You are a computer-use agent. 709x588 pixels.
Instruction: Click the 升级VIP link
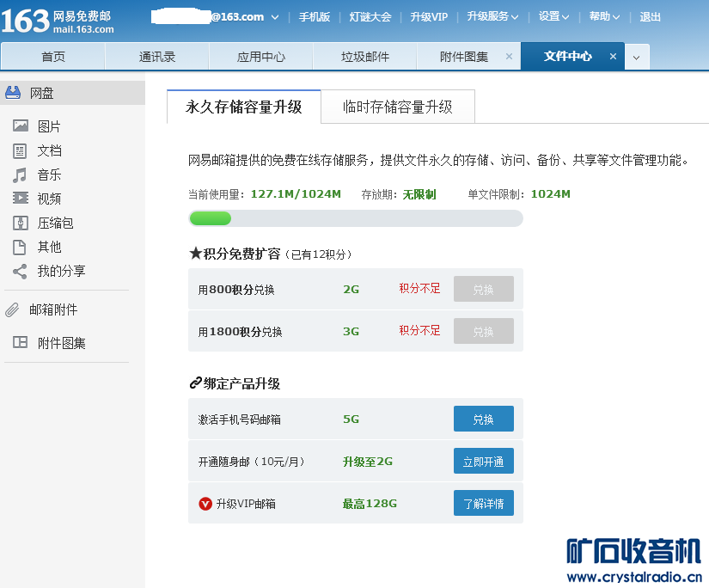(429, 16)
